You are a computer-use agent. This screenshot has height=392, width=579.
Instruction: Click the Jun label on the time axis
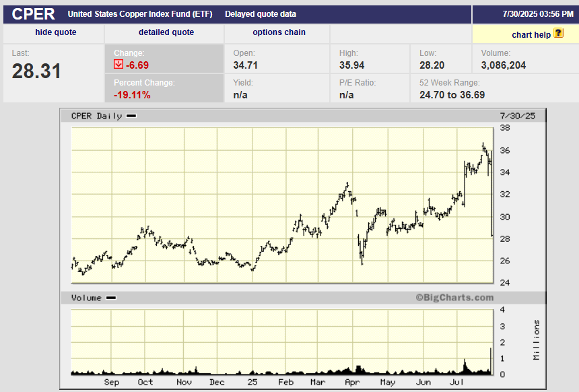click(423, 382)
